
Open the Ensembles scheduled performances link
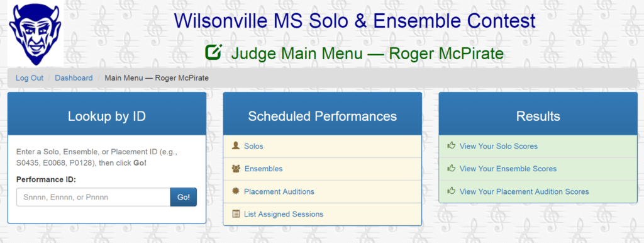[264, 169]
